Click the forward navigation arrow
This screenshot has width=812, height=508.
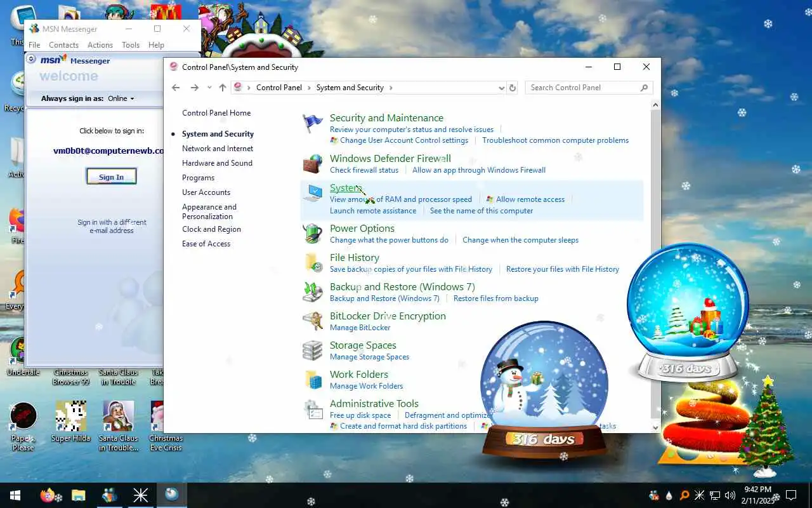195,88
